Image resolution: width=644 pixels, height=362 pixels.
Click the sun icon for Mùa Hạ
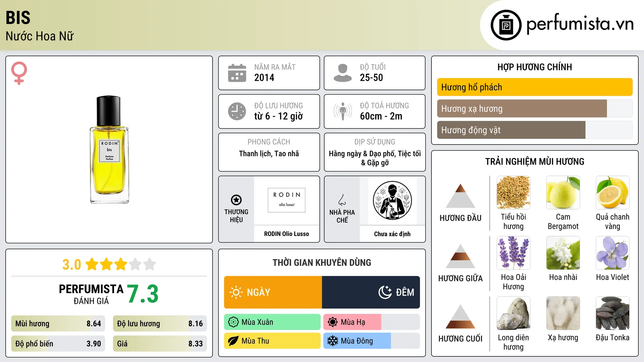coord(333,322)
